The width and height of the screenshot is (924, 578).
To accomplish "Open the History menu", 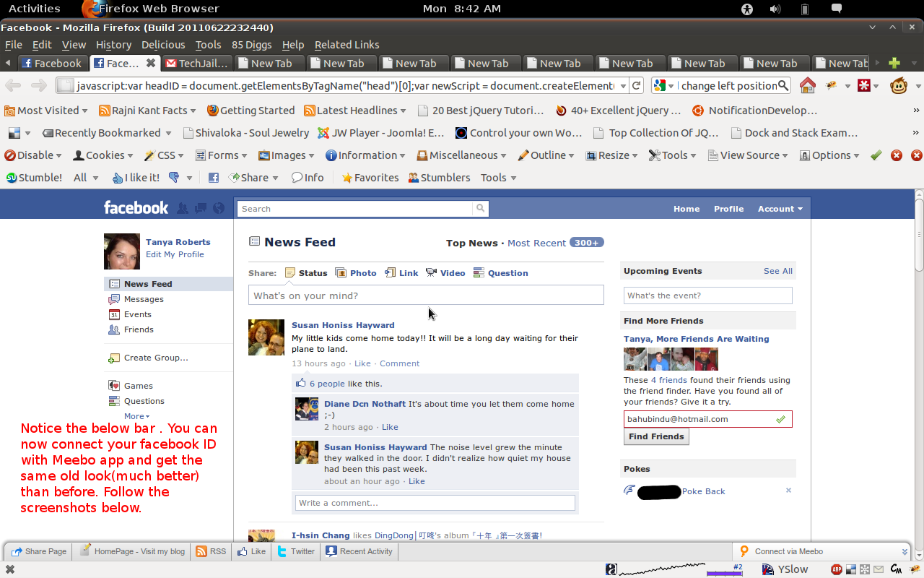I will coord(113,45).
